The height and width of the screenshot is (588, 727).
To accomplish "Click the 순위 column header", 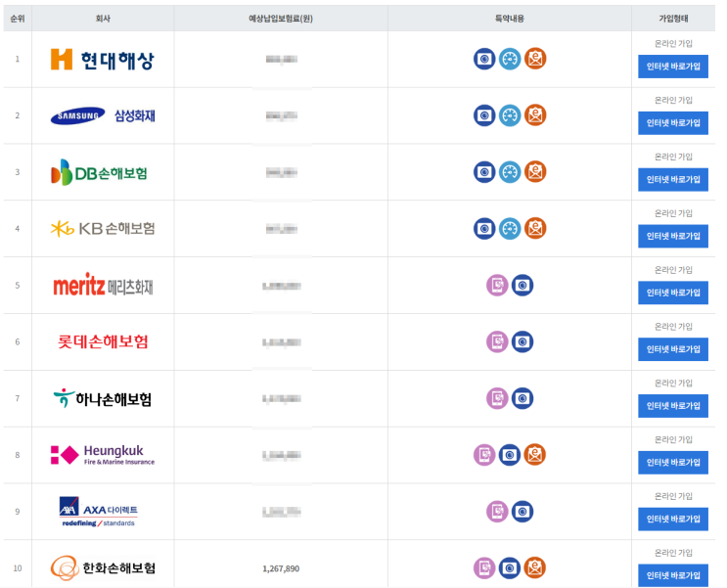I will (x=18, y=19).
